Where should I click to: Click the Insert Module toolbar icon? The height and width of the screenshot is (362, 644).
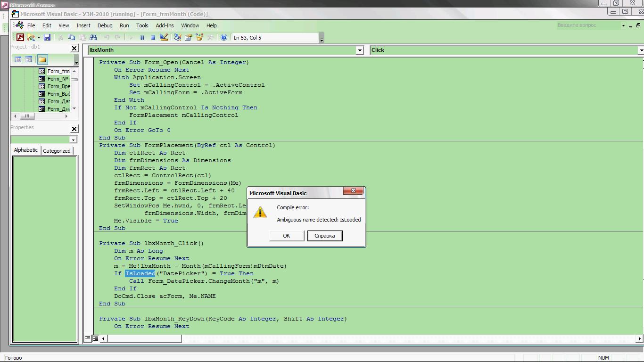point(31,37)
